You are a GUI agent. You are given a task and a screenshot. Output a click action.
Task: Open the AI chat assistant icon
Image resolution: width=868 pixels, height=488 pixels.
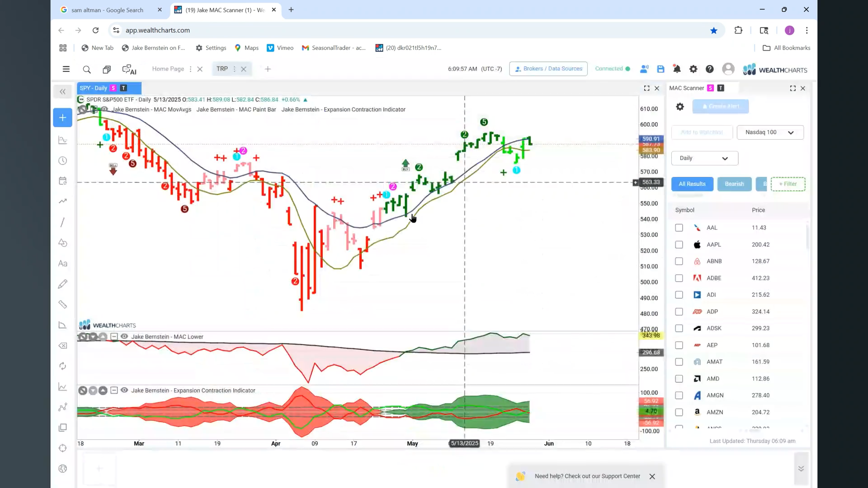pyautogui.click(x=129, y=69)
